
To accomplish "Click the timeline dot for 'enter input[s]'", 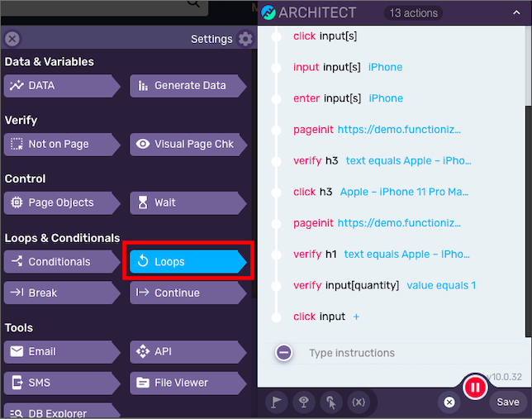I will [x=277, y=99].
